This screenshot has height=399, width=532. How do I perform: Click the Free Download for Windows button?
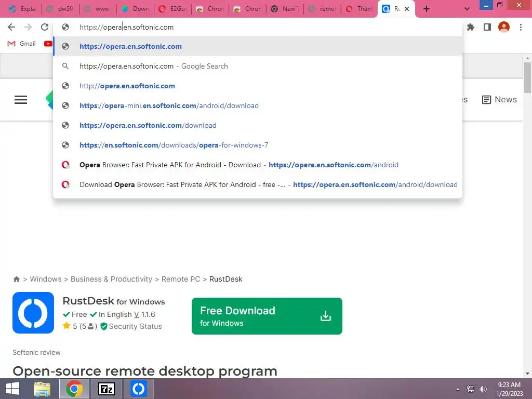[267, 316]
